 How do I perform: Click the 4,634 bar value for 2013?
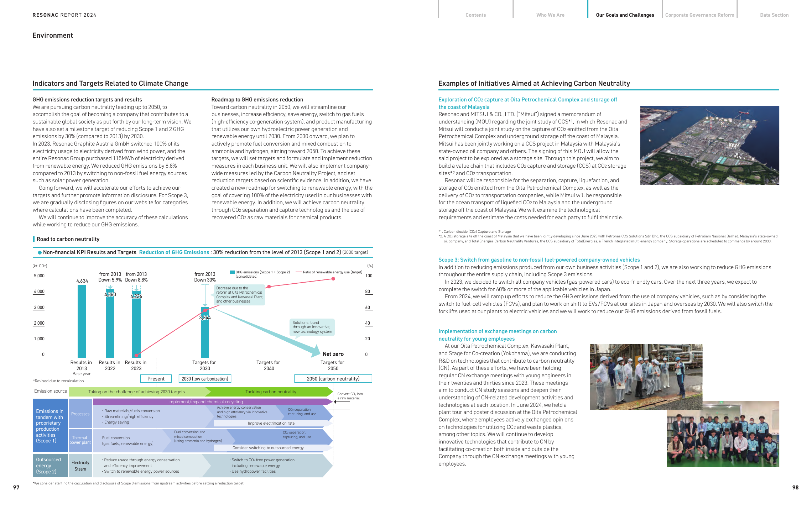[82, 281]
